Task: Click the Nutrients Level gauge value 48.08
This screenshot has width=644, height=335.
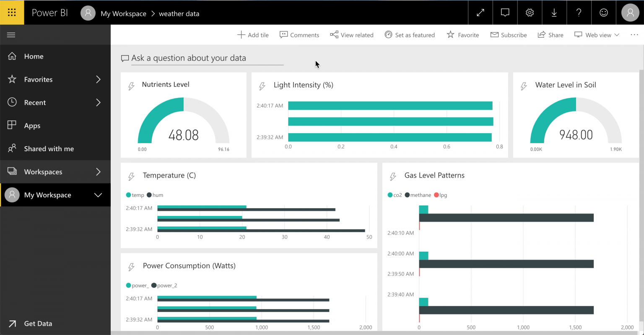Action: (184, 135)
